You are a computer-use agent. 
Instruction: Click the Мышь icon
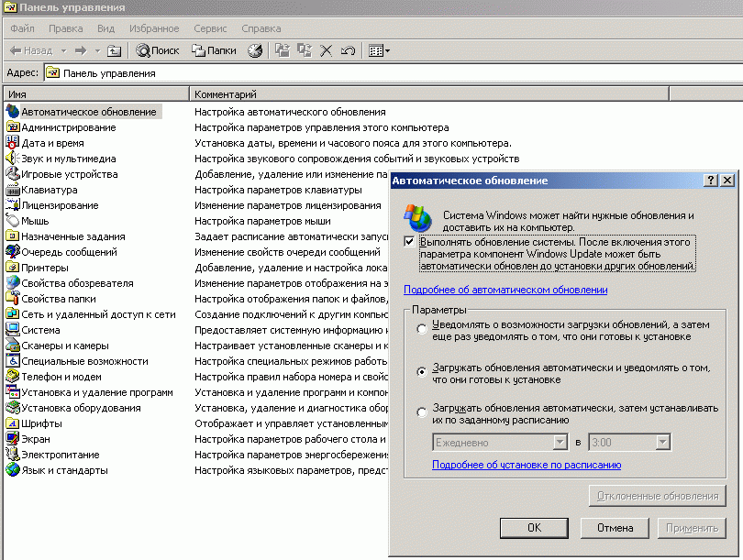pos(12,221)
